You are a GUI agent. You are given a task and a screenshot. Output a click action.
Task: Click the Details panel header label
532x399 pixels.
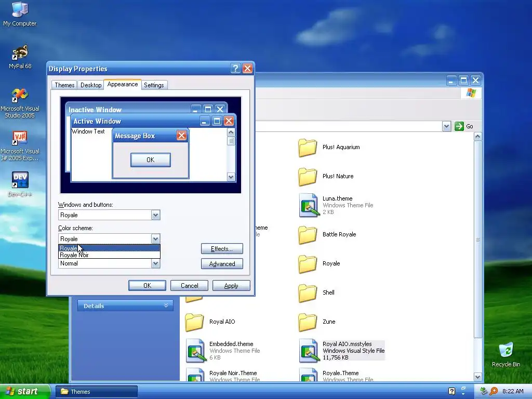[x=94, y=305]
